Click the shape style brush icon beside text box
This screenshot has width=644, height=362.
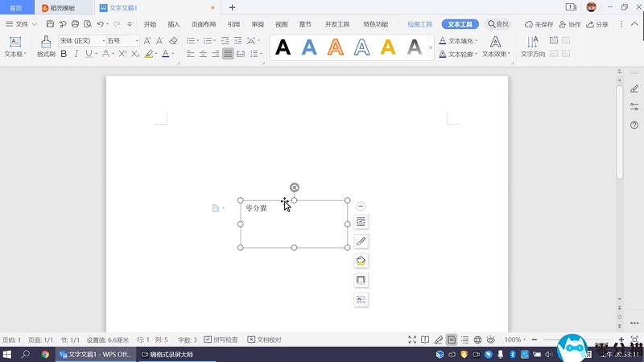361,241
